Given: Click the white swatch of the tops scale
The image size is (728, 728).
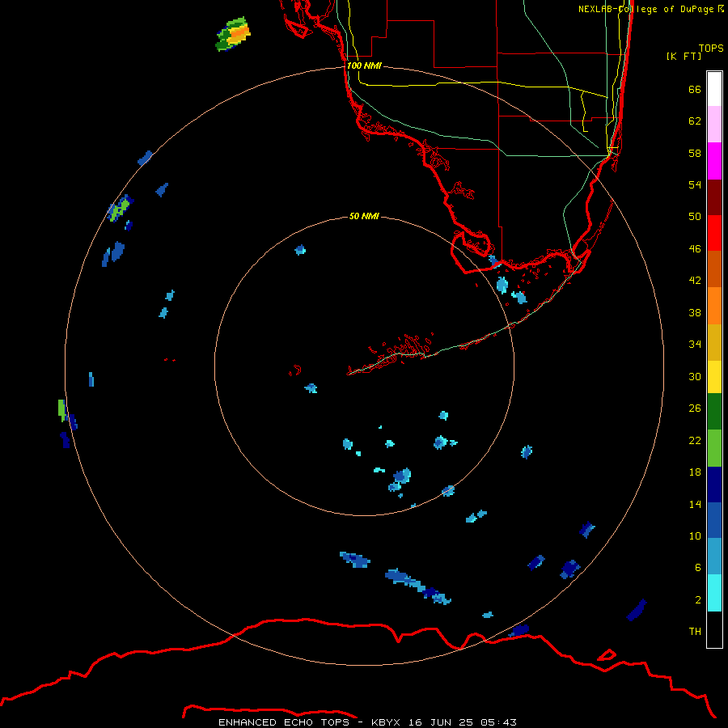Looking at the screenshot, I should [x=714, y=89].
